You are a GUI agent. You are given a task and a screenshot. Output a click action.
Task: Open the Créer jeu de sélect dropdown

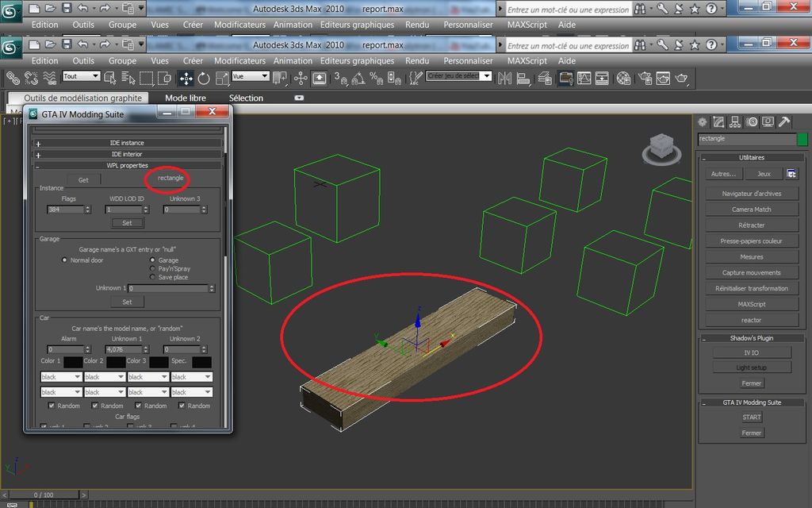pos(459,76)
